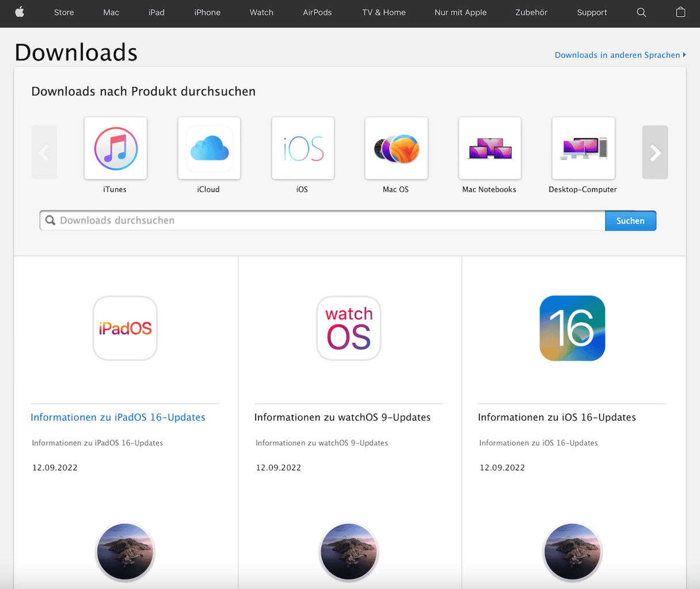
Task: Click the small watchOS 9-Updates description text
Action: point(322,443)
